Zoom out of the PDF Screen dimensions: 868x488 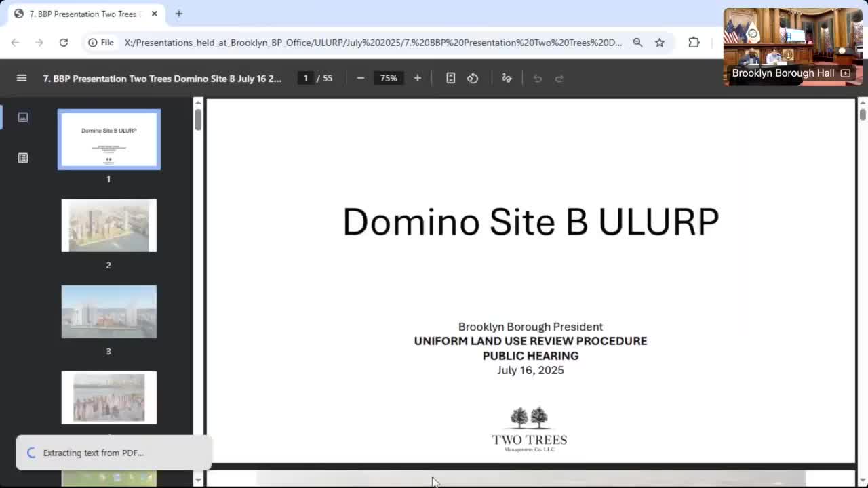pyautogui.click(x=361, y=78)
